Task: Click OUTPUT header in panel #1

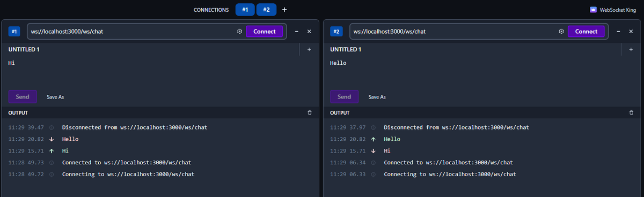Action: pyautogui.click(x=18, y=113)
